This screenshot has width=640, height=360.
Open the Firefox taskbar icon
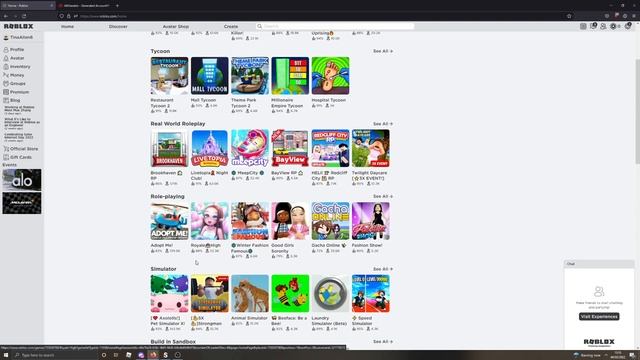pos(153,355)
